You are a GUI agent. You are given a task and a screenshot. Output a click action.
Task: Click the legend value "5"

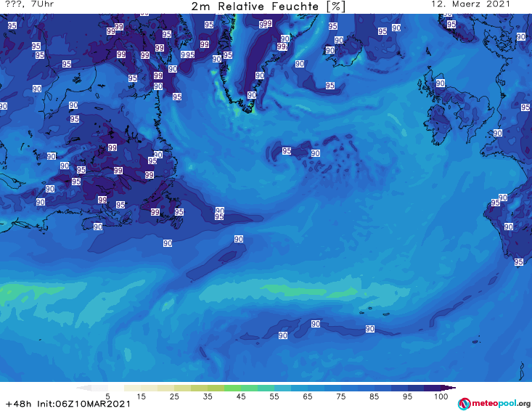107,396
